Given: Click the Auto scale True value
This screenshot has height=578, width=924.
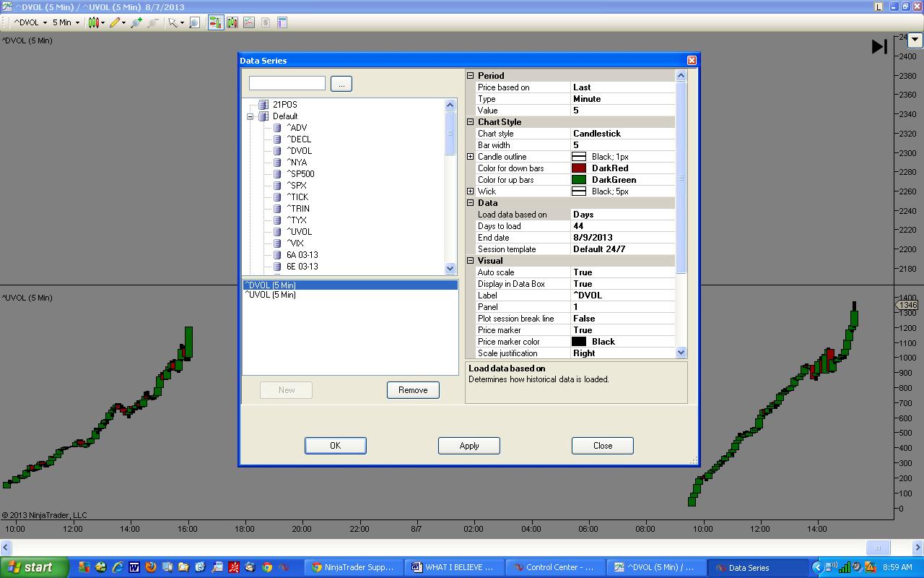Looking at the screenshot, I should pyautogui.click(x=623, y=272).
